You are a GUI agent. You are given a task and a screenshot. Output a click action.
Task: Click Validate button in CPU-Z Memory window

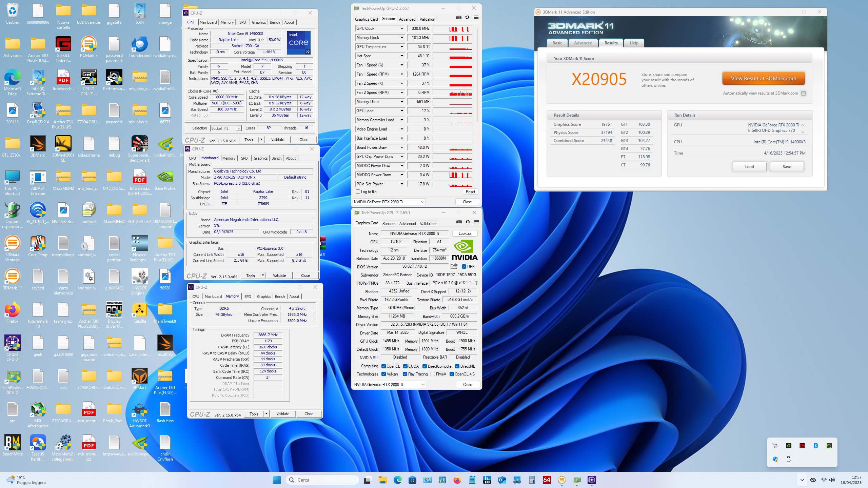283,414
